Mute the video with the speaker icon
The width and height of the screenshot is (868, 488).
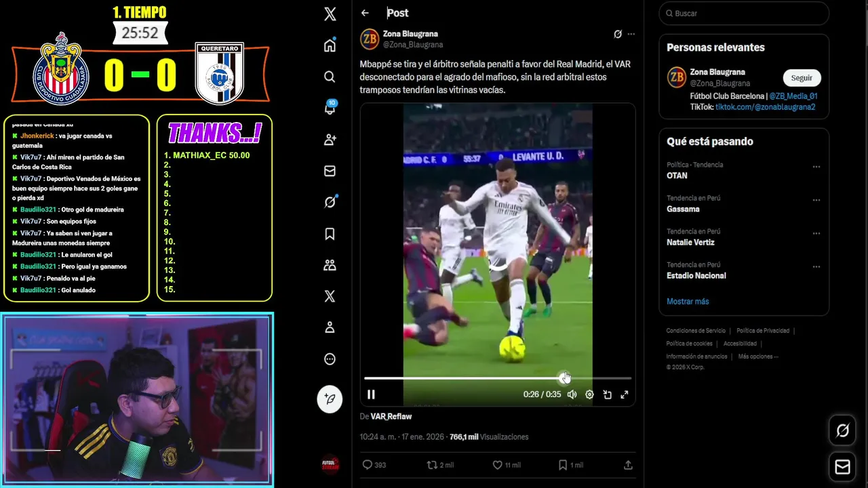[x=572, y=394]
